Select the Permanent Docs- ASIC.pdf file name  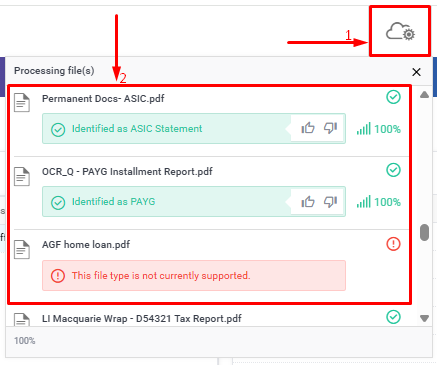(103, 99)
